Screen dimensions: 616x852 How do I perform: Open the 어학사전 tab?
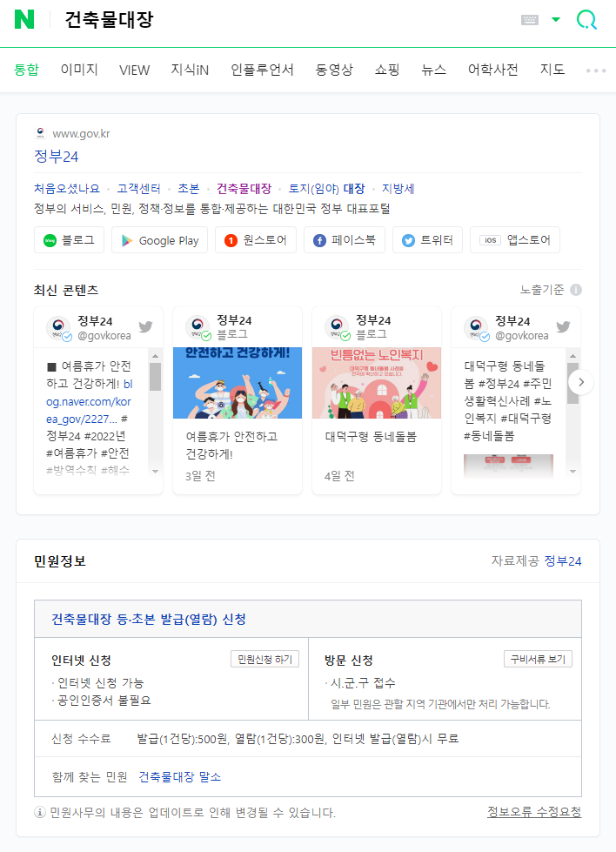click(x=492, y=70)
